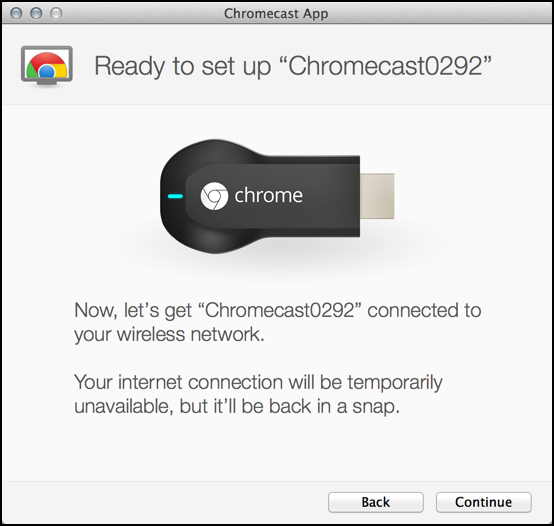Viewport: 554px width, 526px height.
Task: Click the Chrome logo on the dongle
Action: click(214, 196)
